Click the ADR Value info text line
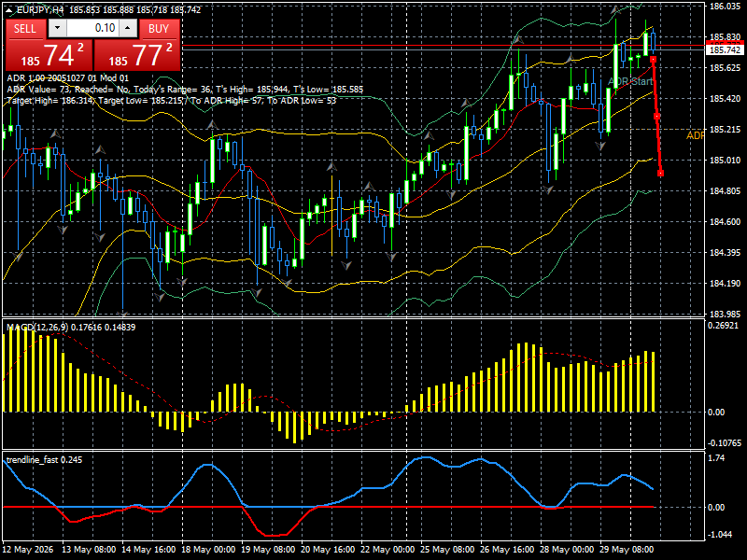 coord(185,90)
